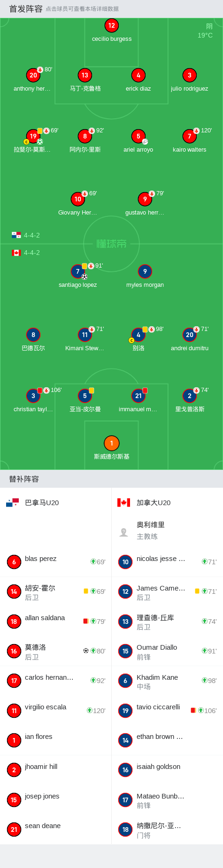Open christian taylor number 3 badge
The width and height of the screenshot is (223, 868).
33,396
